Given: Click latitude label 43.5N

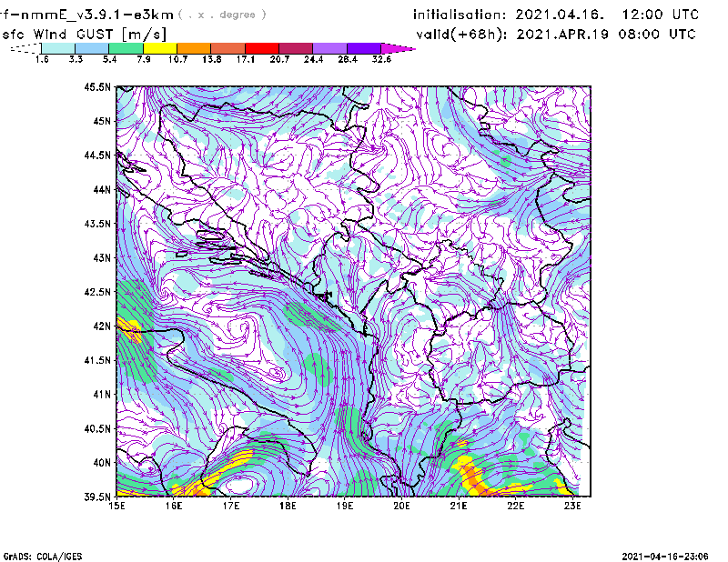Looking at the screenshot, I should click(97, 223).
